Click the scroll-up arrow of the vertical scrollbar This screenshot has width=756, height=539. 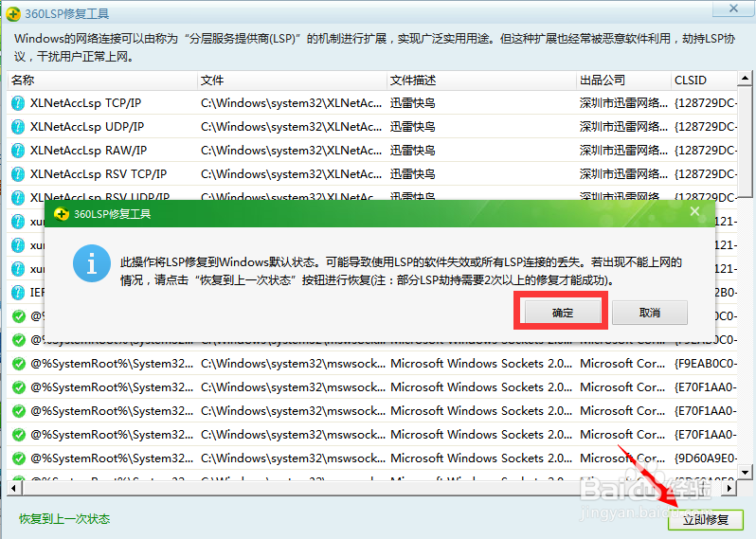click(745, 78)
